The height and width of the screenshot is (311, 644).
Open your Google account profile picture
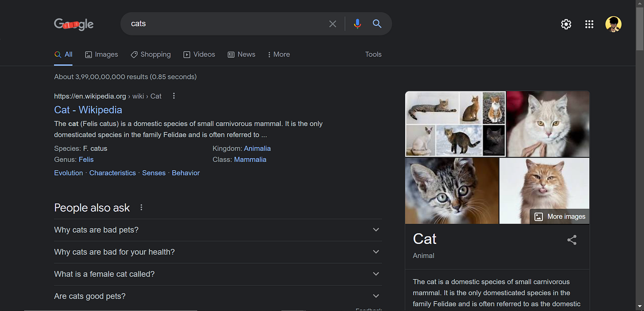tap(614, 24)
